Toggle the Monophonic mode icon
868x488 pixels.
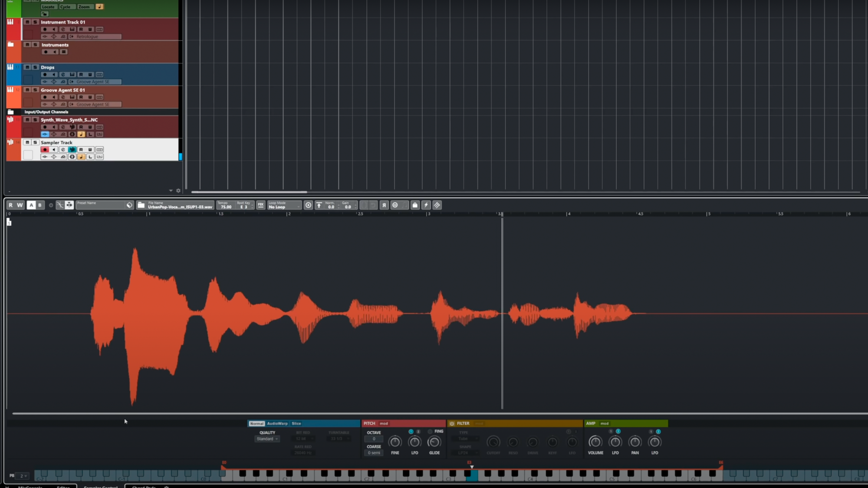[x=395, y=205]
